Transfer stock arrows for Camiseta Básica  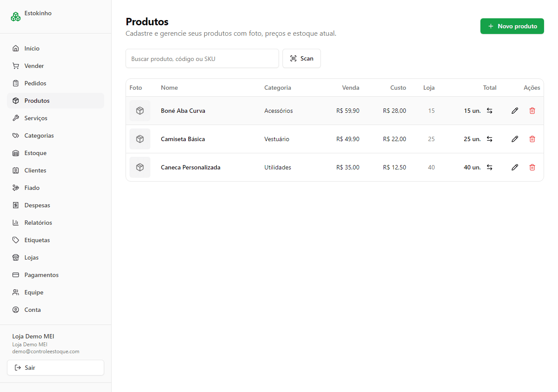(x=490, y=139)
